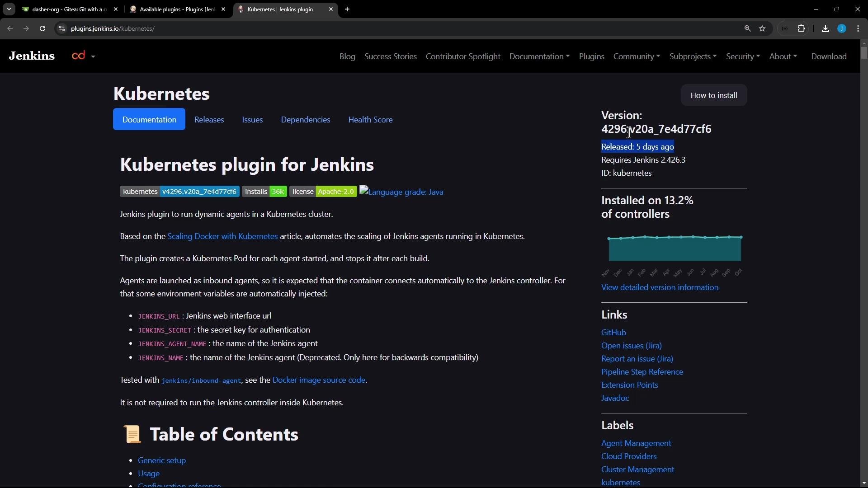This screenshot has width=868, height=488.
Task: Open jenkins/inbound-agent link
Action: tap(201, 380)
